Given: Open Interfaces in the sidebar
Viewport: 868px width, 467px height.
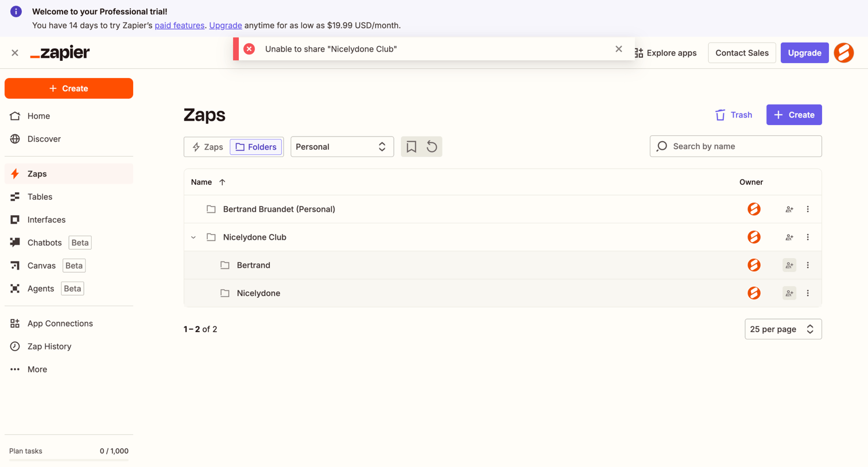Looking at the screenshot, I should (69, 220).
